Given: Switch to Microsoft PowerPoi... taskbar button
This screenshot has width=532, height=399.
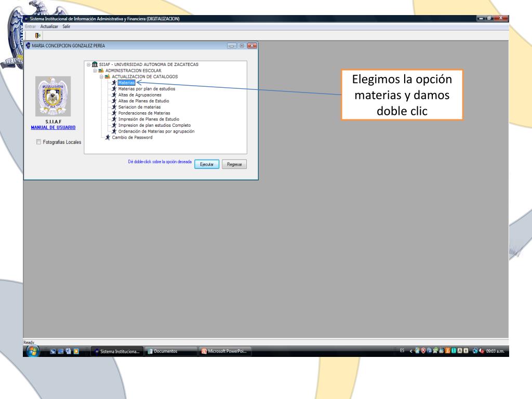Looking at the screenshot, I should point(224,352).
